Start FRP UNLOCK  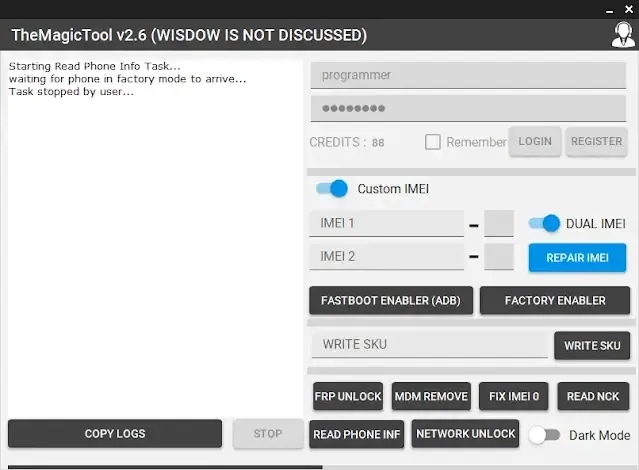click(348, 396)
